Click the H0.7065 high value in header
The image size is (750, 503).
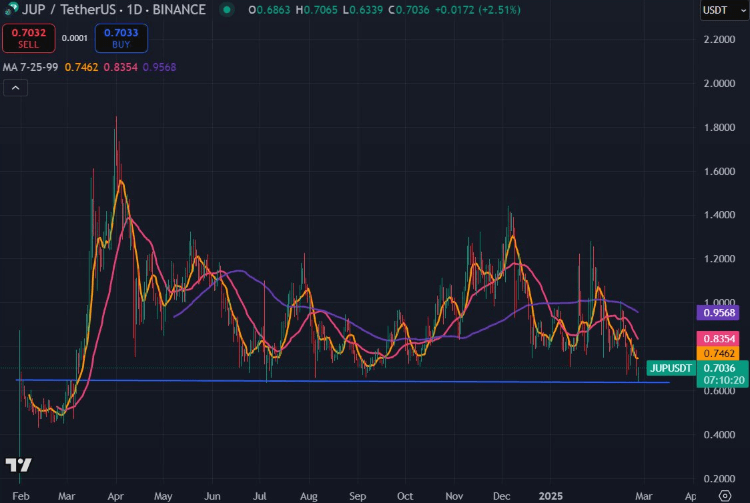pyautogui.click(x=316, y=10)
